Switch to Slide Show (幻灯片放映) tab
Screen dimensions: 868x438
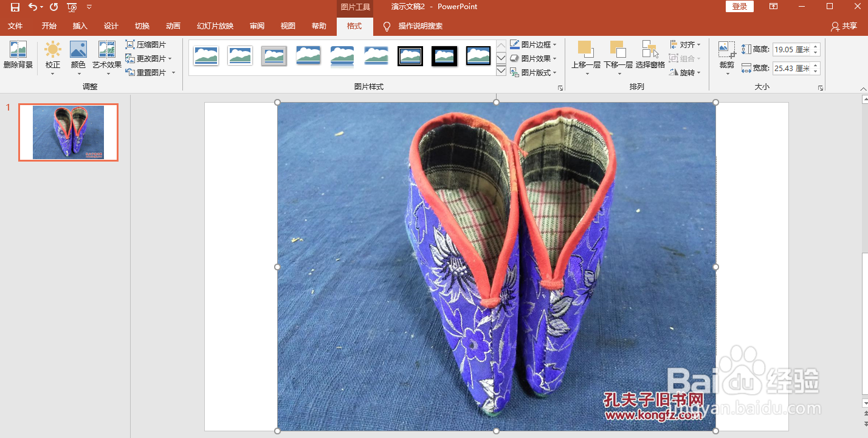[215, 26]
